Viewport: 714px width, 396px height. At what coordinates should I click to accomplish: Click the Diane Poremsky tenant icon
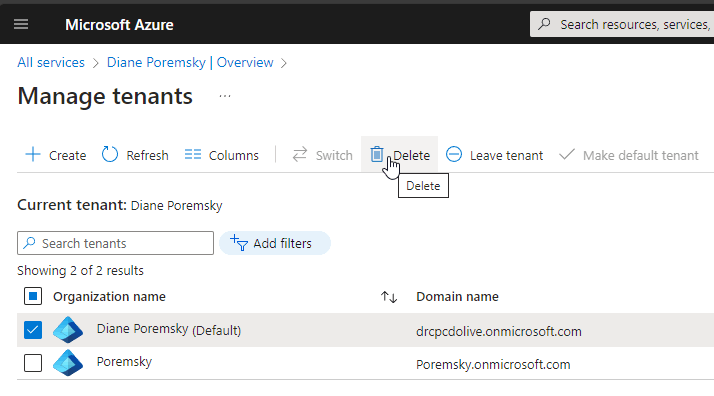pos(68,330)
